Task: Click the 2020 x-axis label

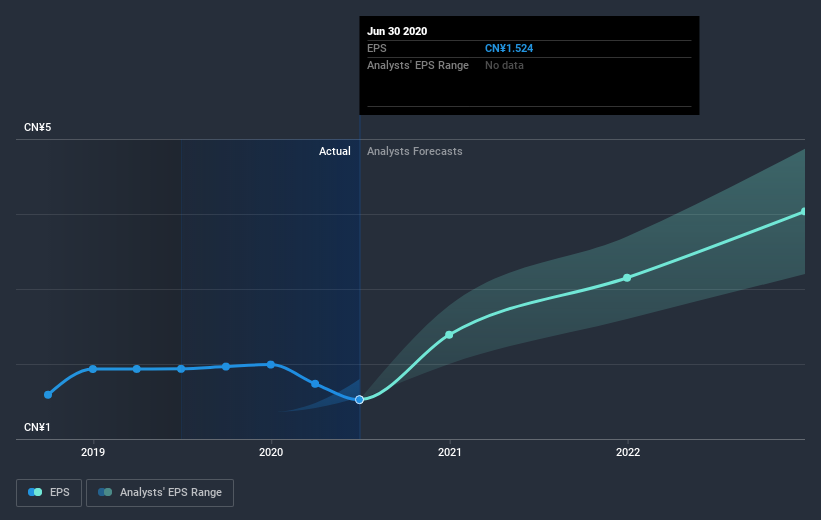Action: point(271,452)
